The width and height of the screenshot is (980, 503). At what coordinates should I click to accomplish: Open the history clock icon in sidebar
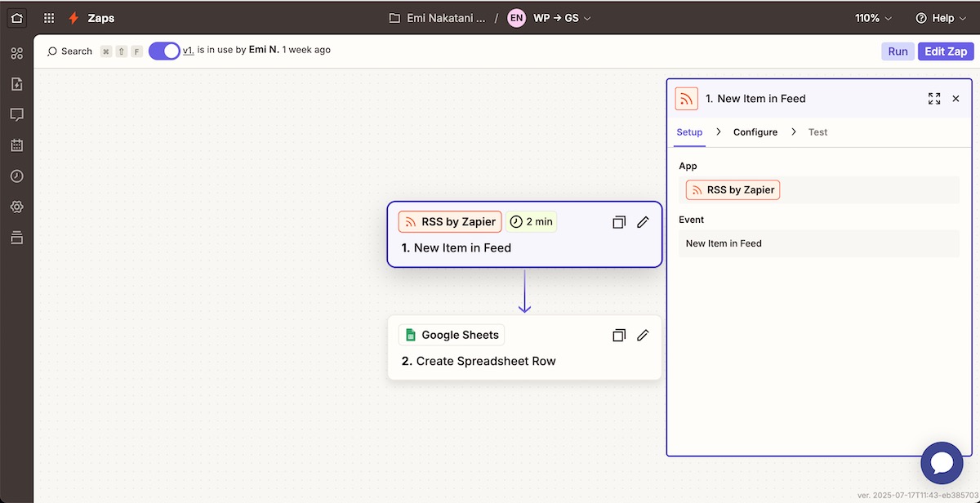tap(16, 176)
